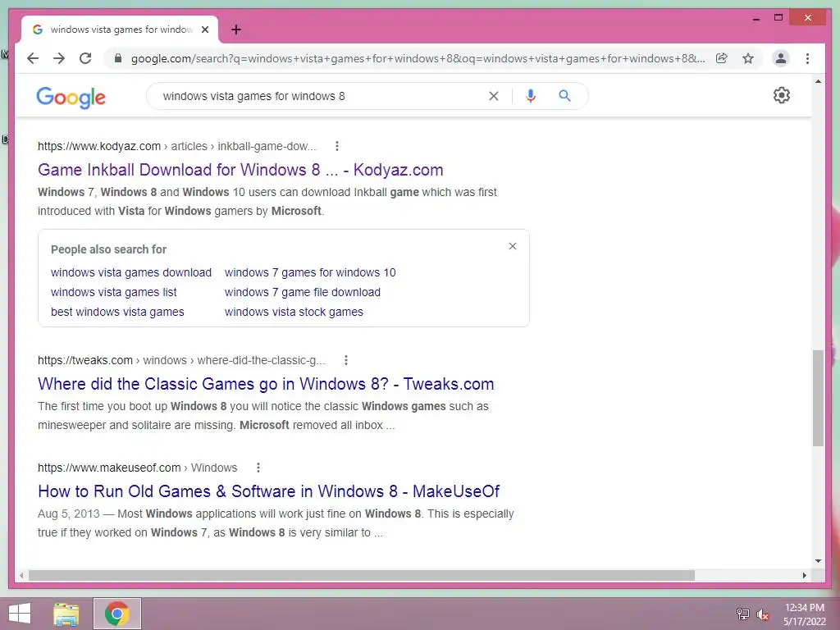Viewport: 840px width, 630px height.
Task: Open a new tab
Action: point(236,30)
